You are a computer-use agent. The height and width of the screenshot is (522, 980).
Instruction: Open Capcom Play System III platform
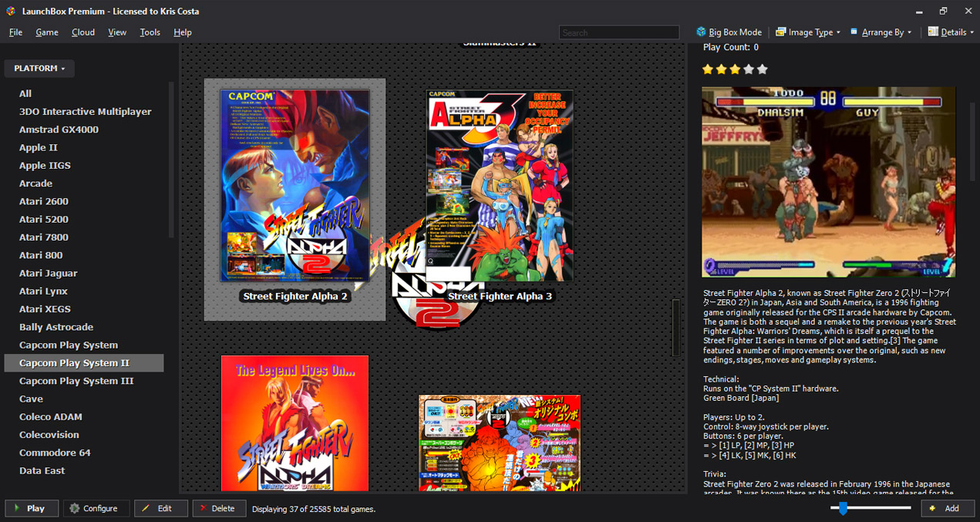click(x=76, y=381)
